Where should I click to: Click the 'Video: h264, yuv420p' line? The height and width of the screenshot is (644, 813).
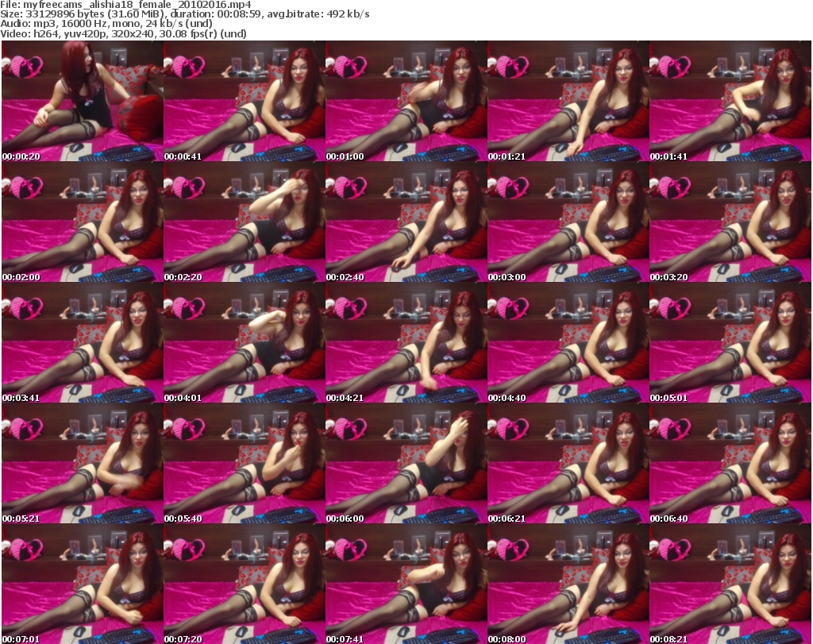coord(123,33)
